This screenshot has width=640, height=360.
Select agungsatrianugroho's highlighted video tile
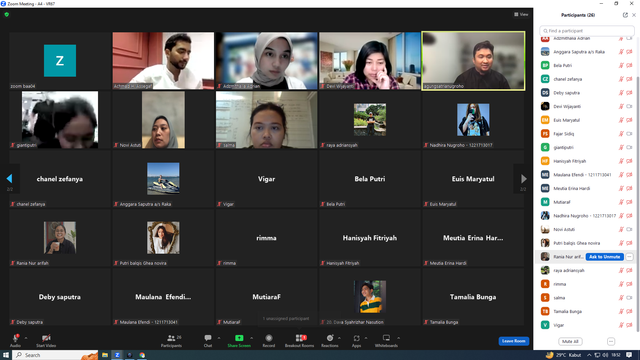point(473,61)
